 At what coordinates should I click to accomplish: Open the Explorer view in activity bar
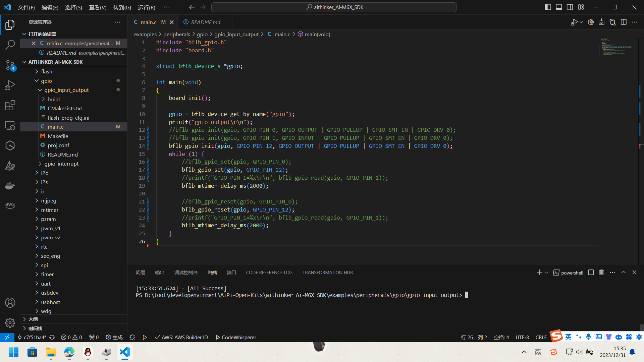10,24
